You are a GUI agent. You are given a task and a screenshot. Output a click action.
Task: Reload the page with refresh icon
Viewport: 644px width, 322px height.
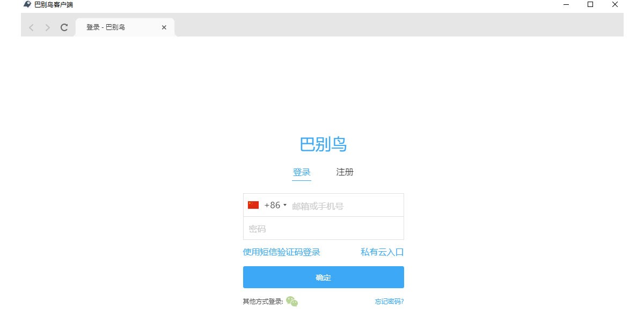click(64, 27)
